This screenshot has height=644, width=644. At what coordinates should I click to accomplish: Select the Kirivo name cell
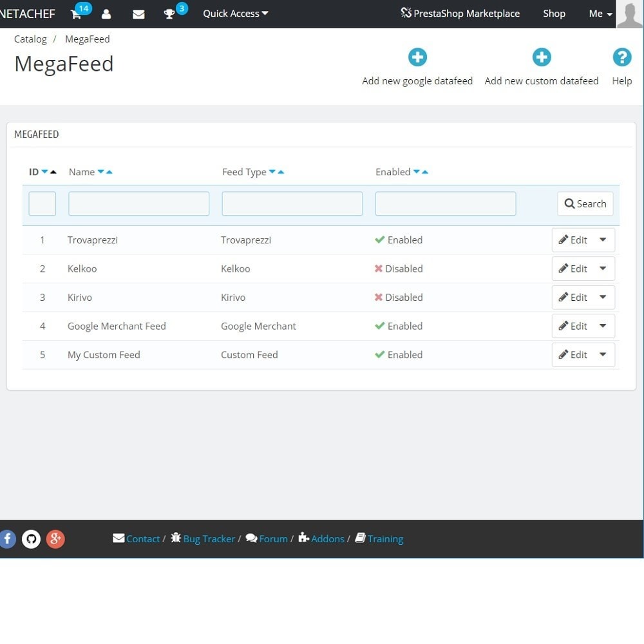(80, 298)
